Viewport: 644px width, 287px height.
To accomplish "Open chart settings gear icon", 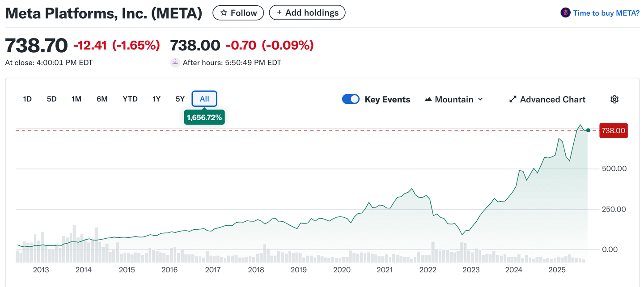I will [614, 99].
